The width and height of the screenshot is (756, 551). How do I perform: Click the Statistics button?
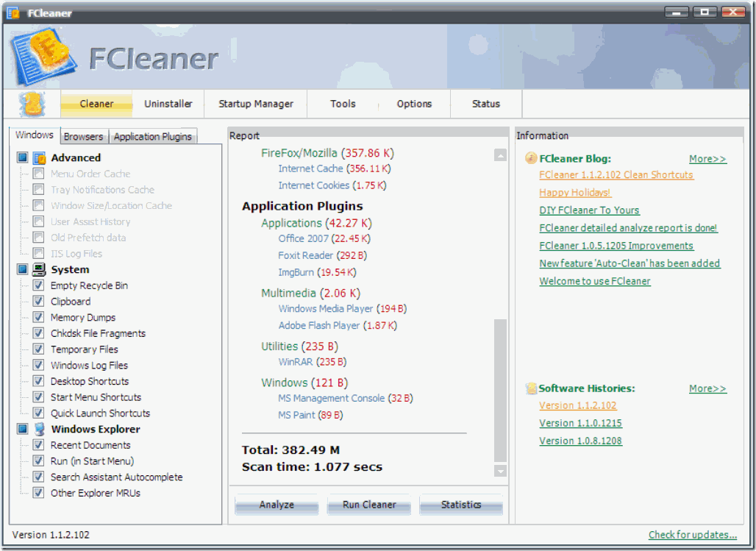point(461,505)
